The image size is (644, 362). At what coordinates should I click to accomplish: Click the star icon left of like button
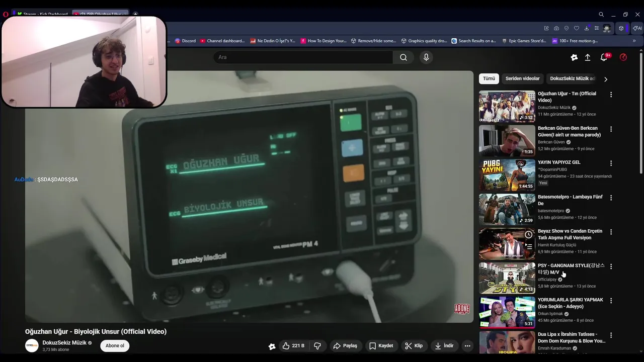tap(272, 346)
